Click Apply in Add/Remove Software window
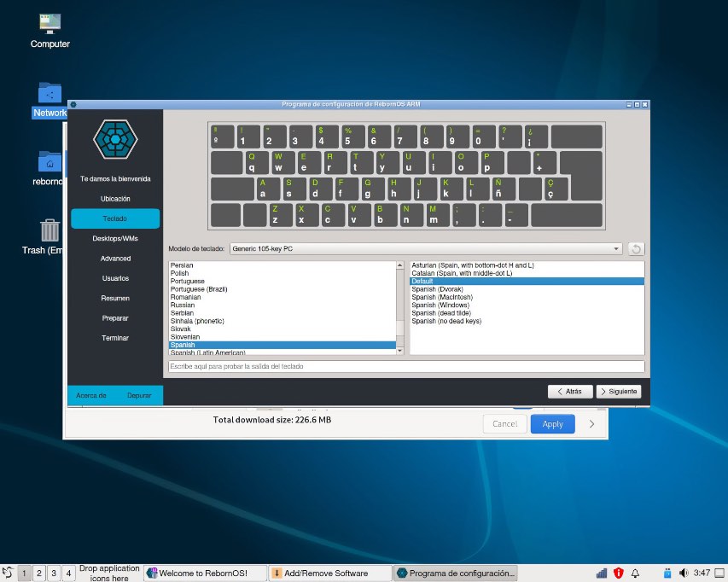Viewport: 728px width, 582px height. (552, 424)
